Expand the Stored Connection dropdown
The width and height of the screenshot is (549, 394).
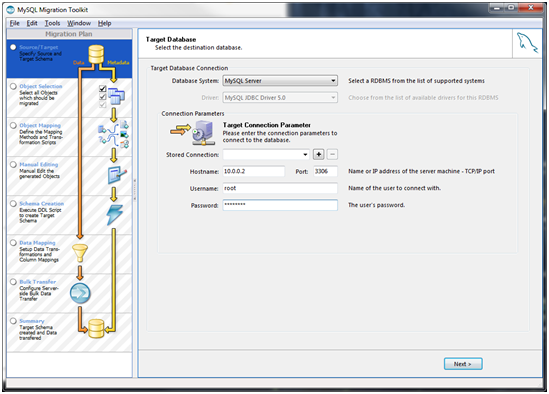266,154
